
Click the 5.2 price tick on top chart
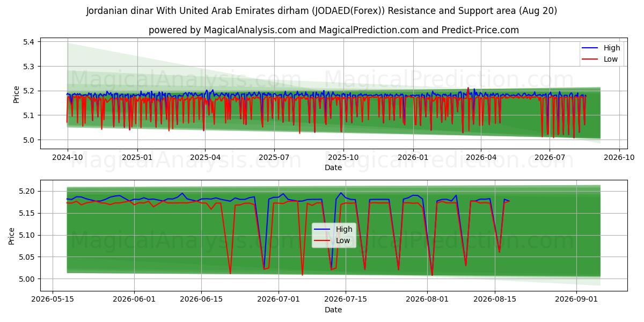(x=29, y=91)
